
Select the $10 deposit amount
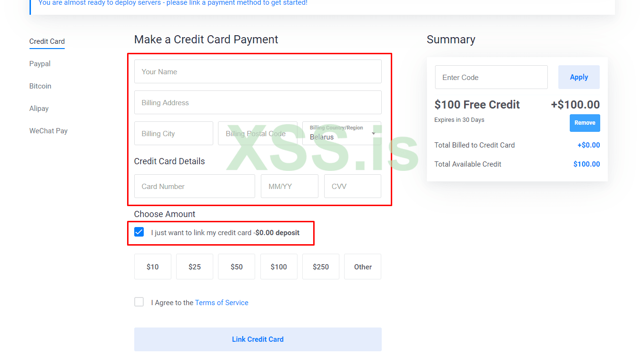click(153, 267)
